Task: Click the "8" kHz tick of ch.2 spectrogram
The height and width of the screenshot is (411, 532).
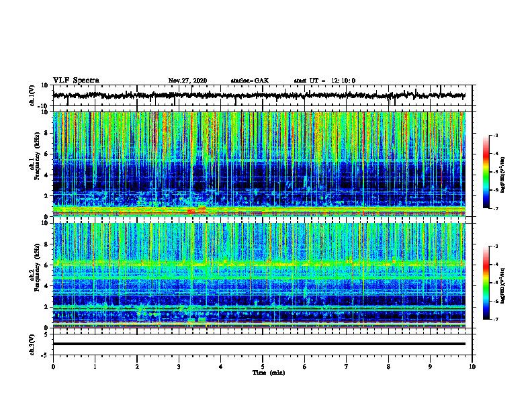Action: coord(46,244)
